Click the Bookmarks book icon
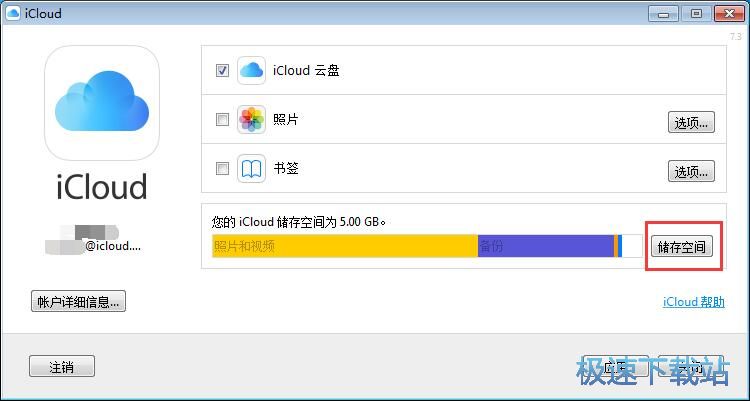The width and height of the screenshot is (750, 401). pyautogui.click(x=251, y=169)
